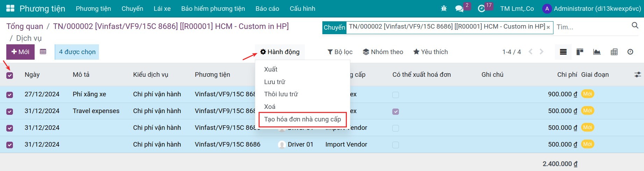Switch to pivot table view
Image resolution: width=644 pixels, height=171 pixels.
(614, 52)
